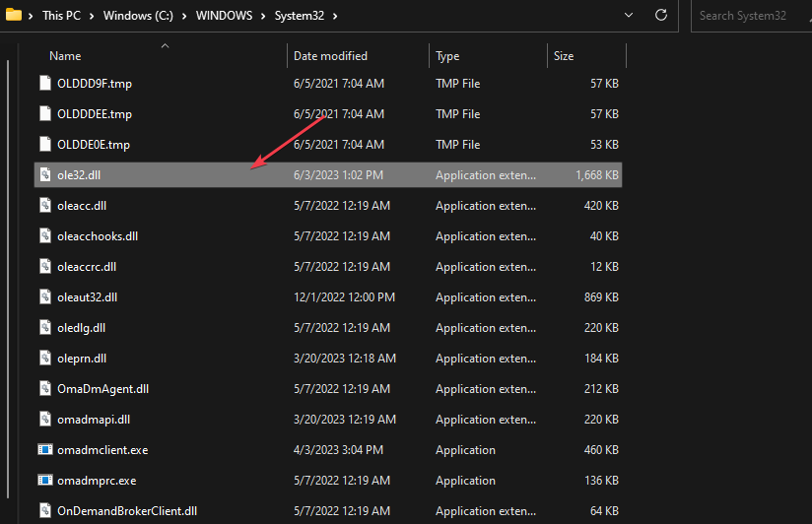
Task: Click oleaut32.dll size 869 KB
Action: pos(601,297)
